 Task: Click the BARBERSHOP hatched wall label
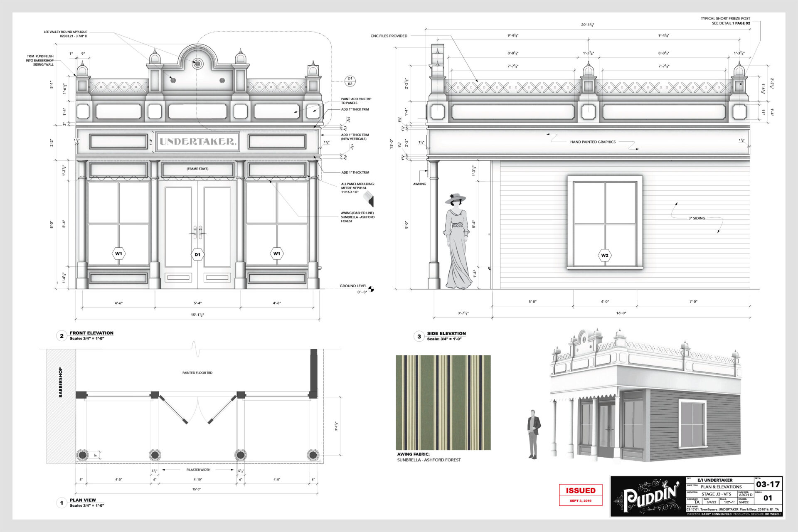coord(61,382)
